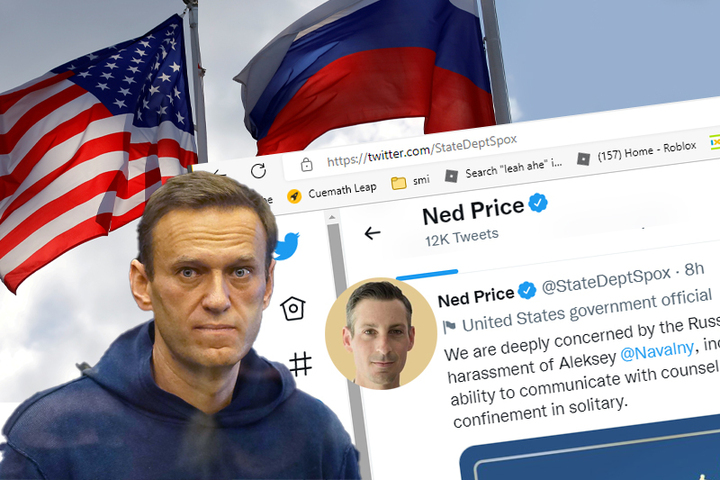Click the verified badge in profile header
The height and width of the screenshot is (480, 720).
pyautogui.click(x=538, y=203)
